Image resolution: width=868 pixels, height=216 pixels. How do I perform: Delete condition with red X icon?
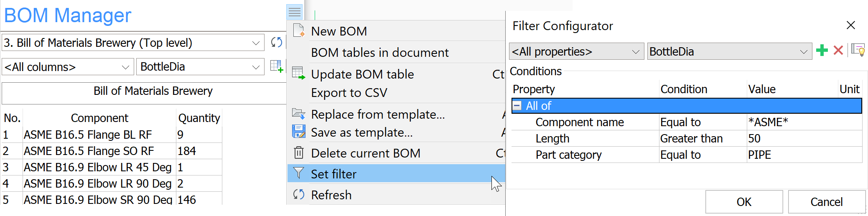838,51
